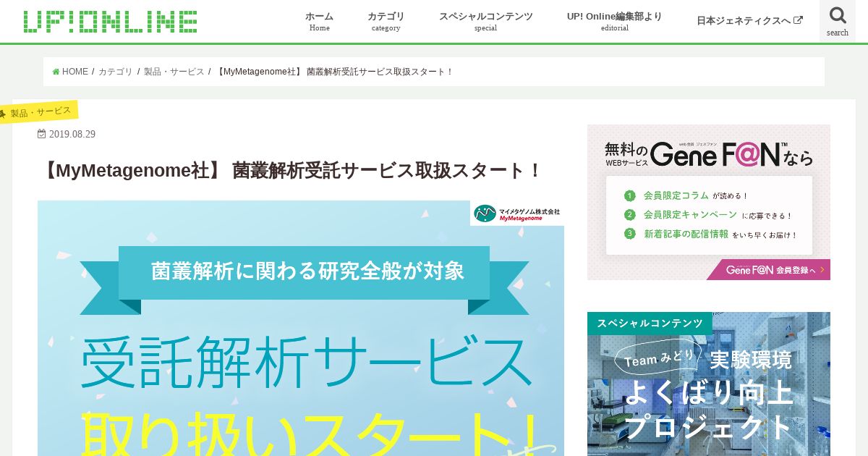
Task: Open the search magnifier icon
Action: 838,15
